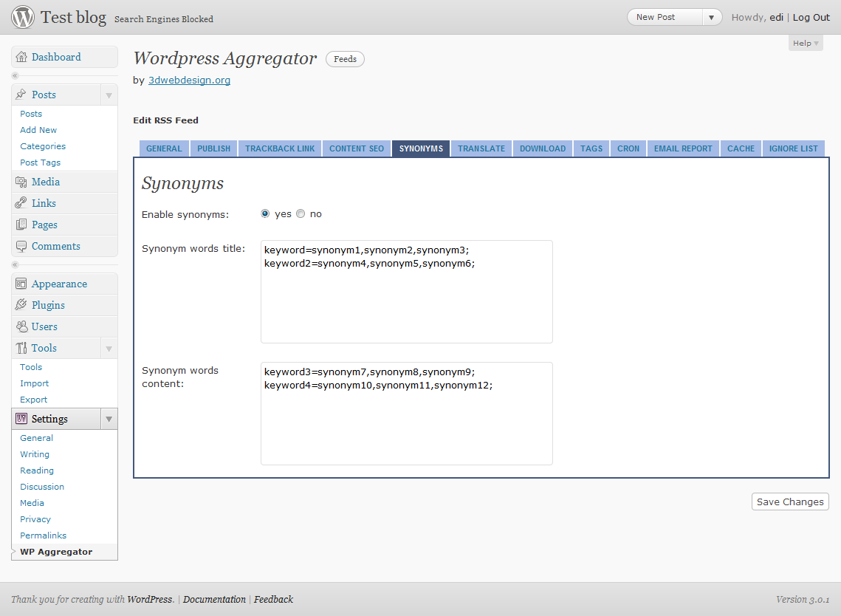
Task: Open Discussion settings page
Action: pos(42,487)
